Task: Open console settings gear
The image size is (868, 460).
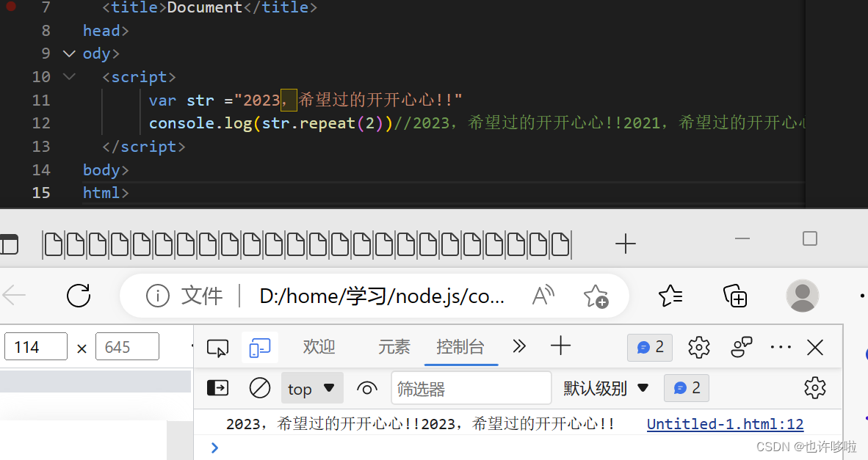Action: click(x=815, y=388)
